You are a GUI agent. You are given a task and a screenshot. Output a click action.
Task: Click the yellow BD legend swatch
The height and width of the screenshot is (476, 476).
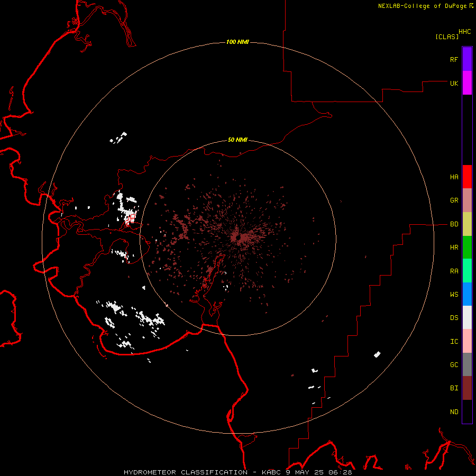click(x=467, y=224)
